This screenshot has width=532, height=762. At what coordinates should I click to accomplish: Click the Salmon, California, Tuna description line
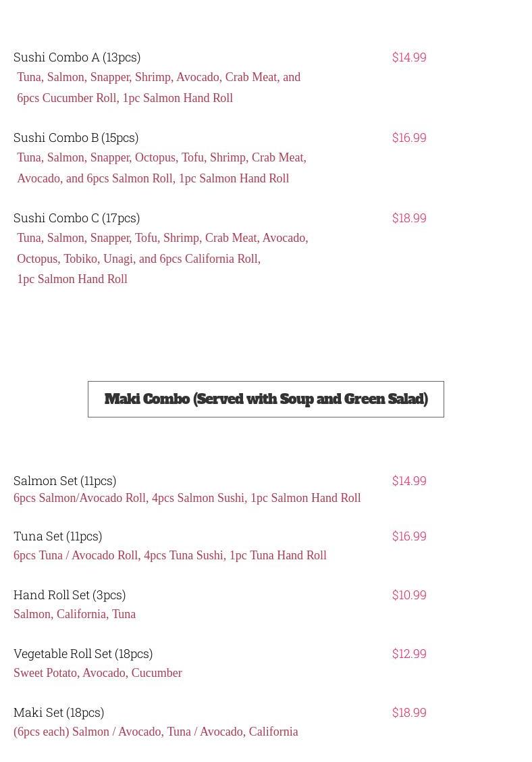coord(74,614)
